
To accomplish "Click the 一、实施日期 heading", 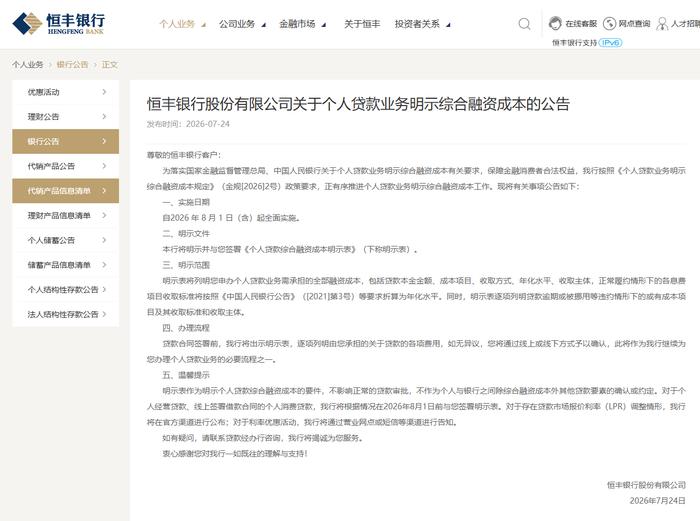I will [186, 202].
